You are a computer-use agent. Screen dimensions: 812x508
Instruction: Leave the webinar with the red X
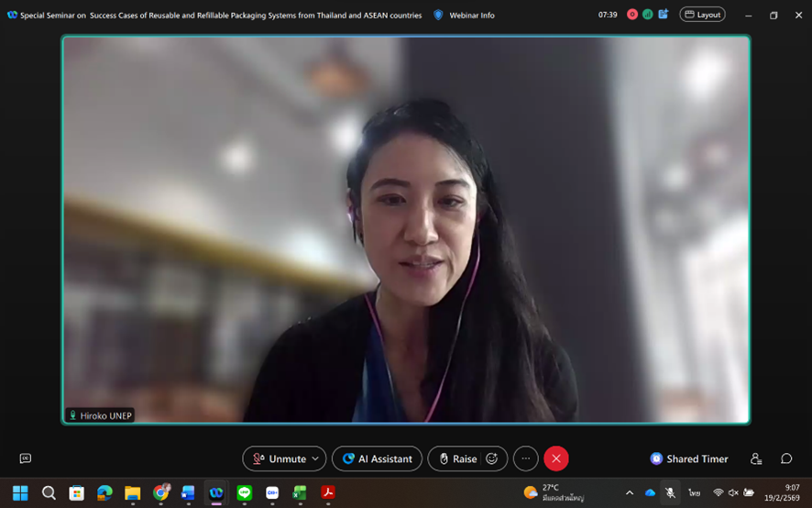(556, 458)
